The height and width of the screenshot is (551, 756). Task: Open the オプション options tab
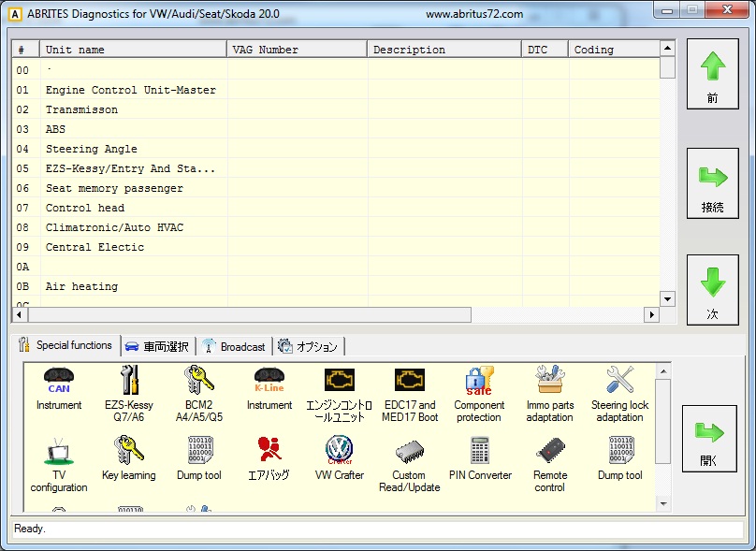309,347
